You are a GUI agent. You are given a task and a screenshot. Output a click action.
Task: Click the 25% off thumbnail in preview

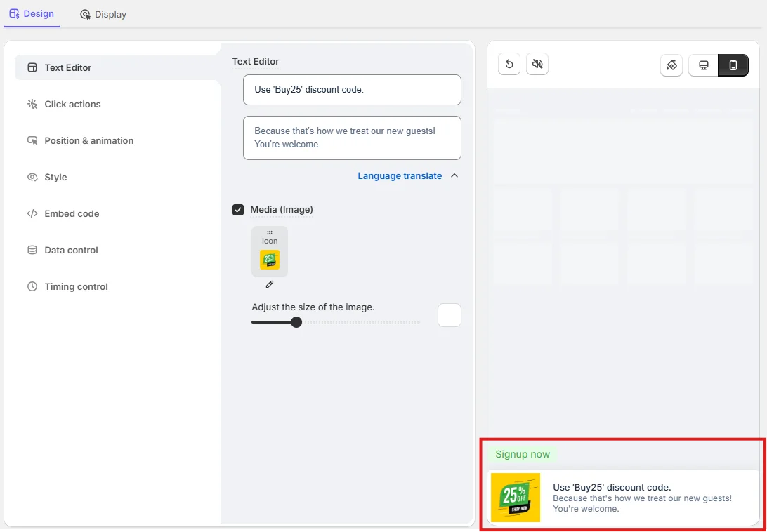[516, 498]
